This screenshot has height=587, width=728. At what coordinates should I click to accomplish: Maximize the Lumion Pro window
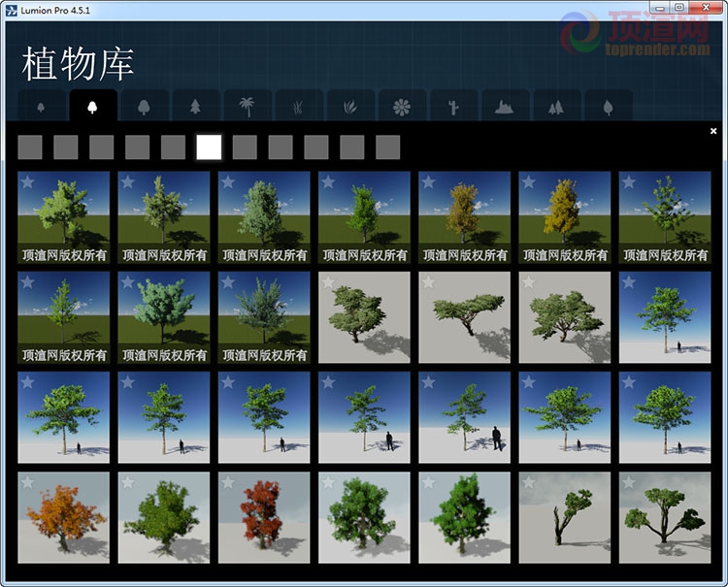click(679, 8)
